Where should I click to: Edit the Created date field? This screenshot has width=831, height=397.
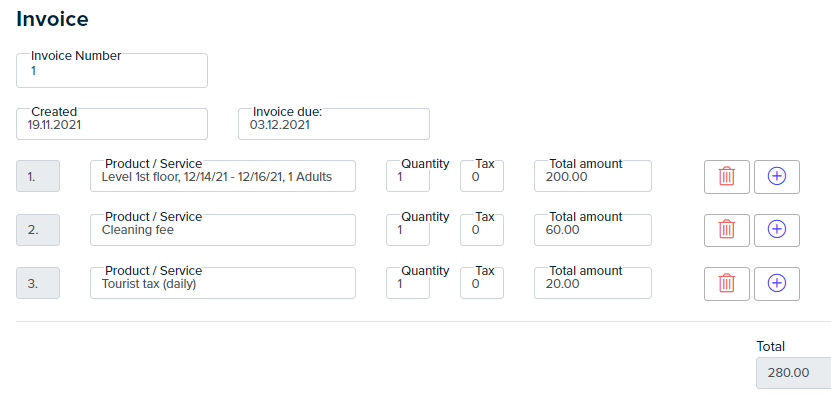point(112,124)
